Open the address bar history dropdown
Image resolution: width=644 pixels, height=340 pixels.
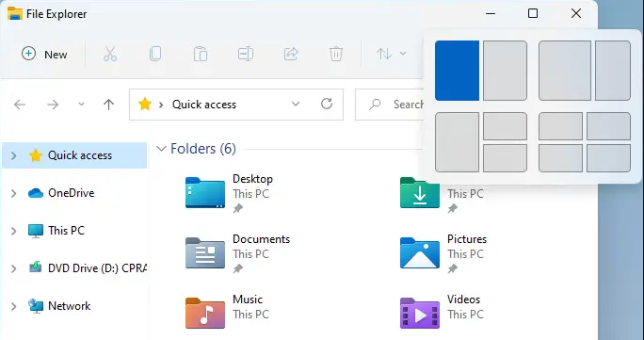click(x=296, y=105)
